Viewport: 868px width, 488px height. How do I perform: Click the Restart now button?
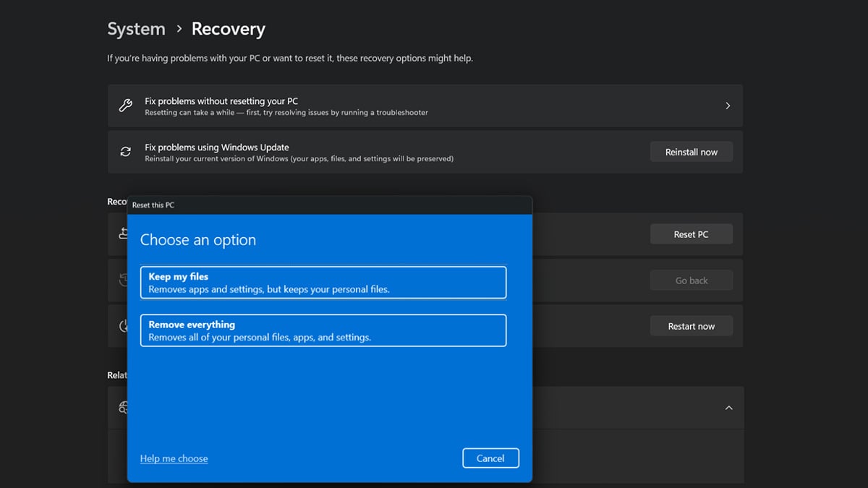(x=692, y=326)
